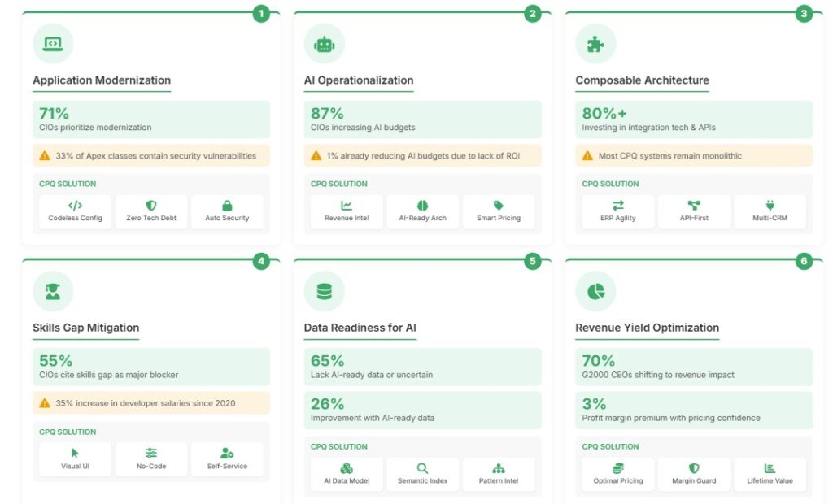833x504 pixels.
Task: Click the AI-Ready Arch brain tile
Action: pyautogui.click(x=422, y=211)
